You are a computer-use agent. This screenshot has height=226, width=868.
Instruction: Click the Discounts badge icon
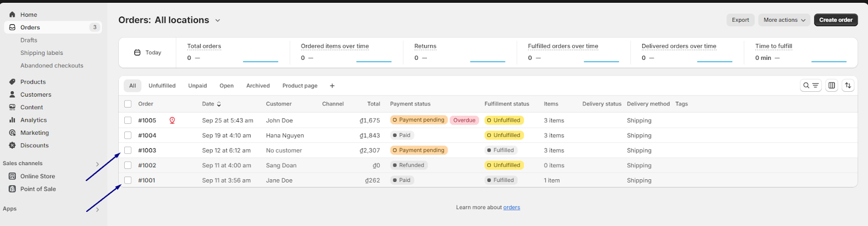12,146
